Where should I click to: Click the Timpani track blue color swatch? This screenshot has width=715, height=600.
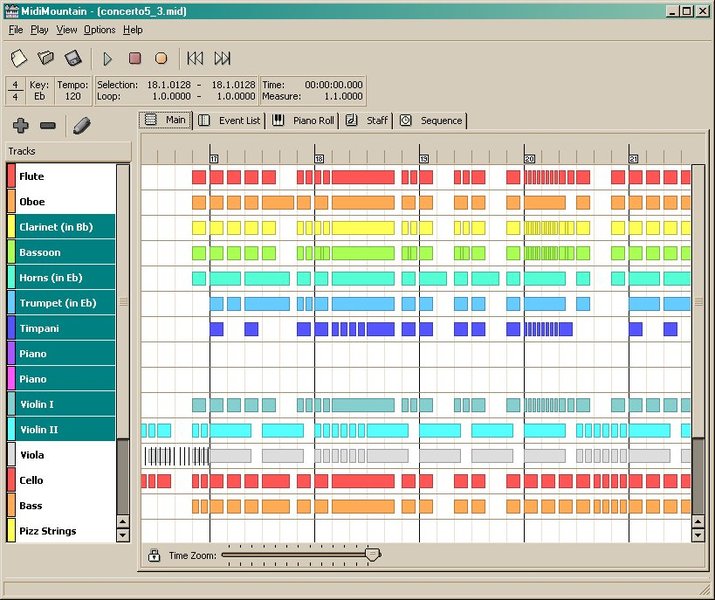[11, 328]
